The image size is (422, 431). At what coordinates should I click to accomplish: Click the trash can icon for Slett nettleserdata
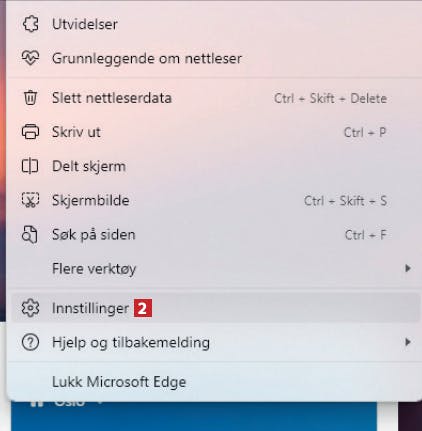tap(30, 98)
